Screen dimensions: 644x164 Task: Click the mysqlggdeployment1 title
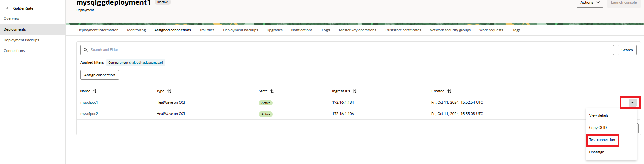(113, 3)
